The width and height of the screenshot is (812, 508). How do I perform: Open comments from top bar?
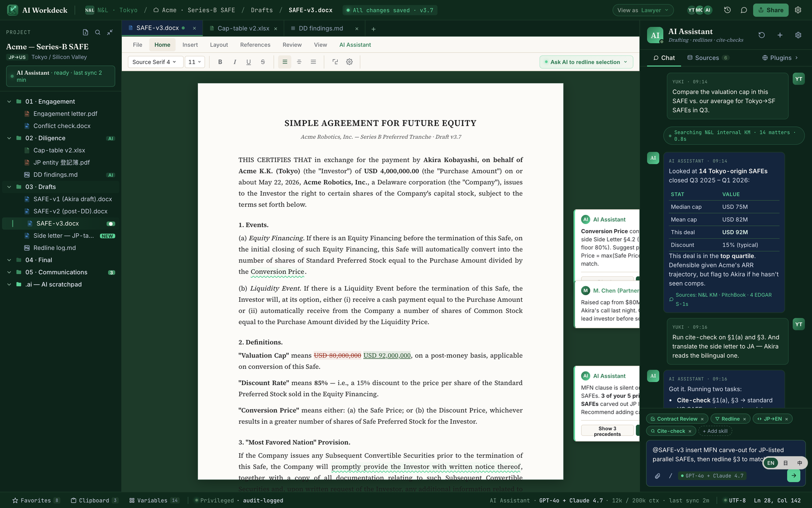click(x=743, y=10)
